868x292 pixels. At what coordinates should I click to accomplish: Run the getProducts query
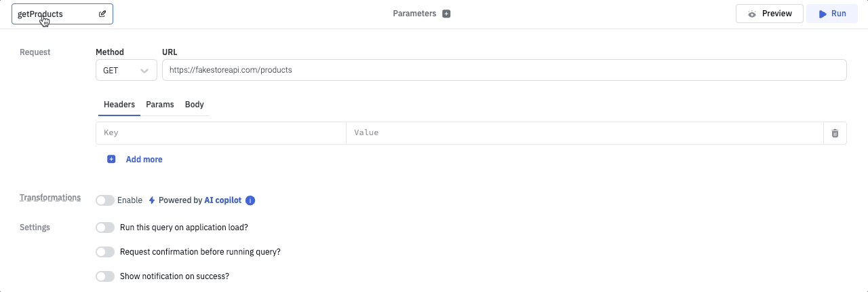click(832, 14)
